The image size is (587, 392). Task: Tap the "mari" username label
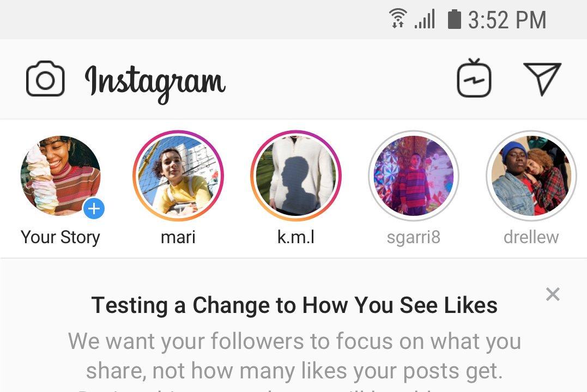click(x=178, y=237)
